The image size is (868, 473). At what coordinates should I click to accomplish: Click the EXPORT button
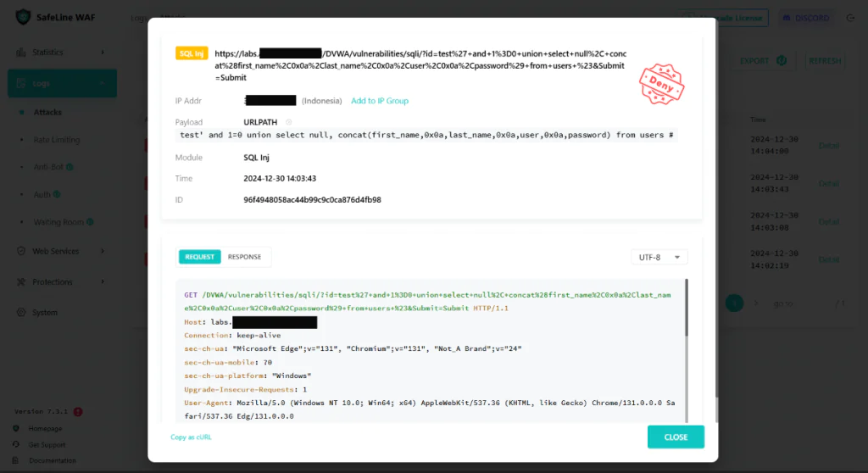coord(763,60)
